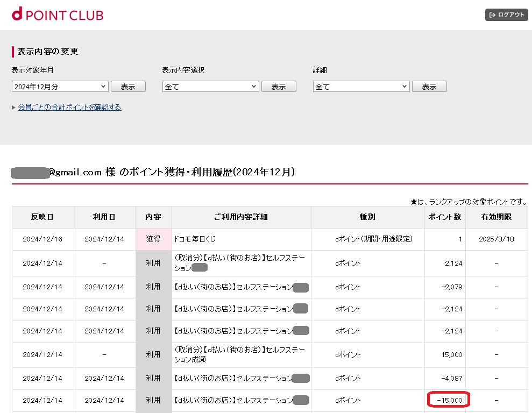The width and height of the screenshot is (532, 413).
Task: Click 表示 button beside 表示内容選択 dropdown
Action: pyautogui.click(x=279, y=87)
